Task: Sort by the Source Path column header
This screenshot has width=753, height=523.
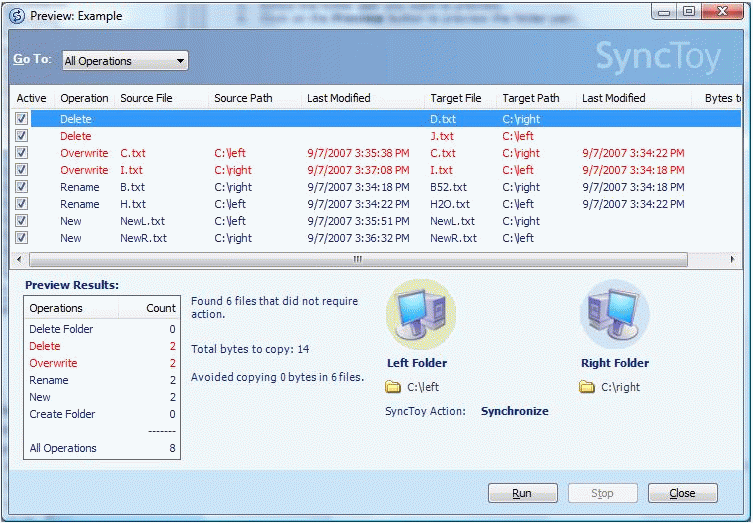Action: (x=255, y=98)
